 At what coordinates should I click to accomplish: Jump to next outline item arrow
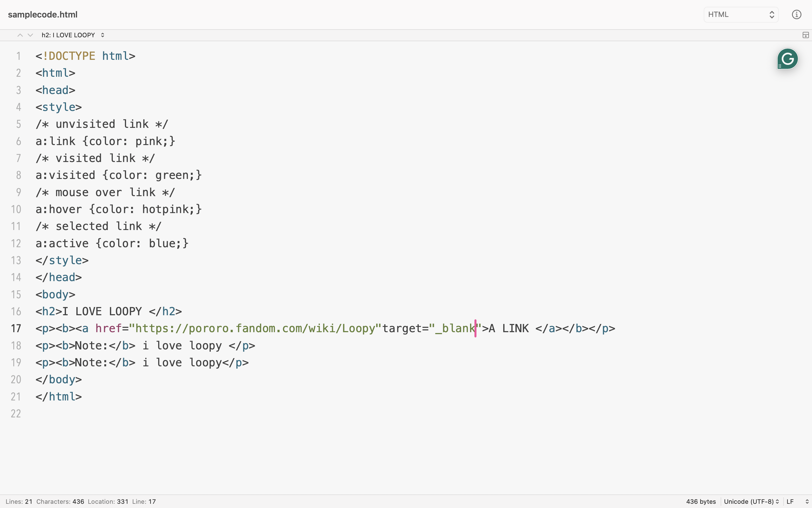(x=30, y=35)
